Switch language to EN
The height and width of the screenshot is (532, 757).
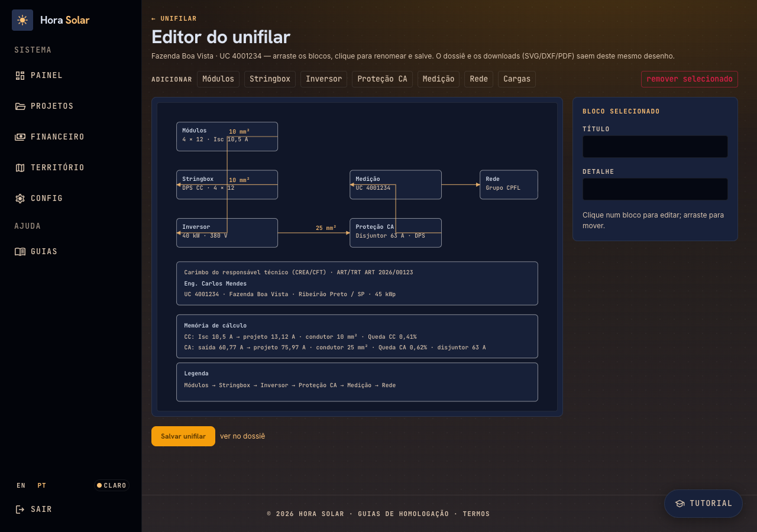(x=21, y=486)
